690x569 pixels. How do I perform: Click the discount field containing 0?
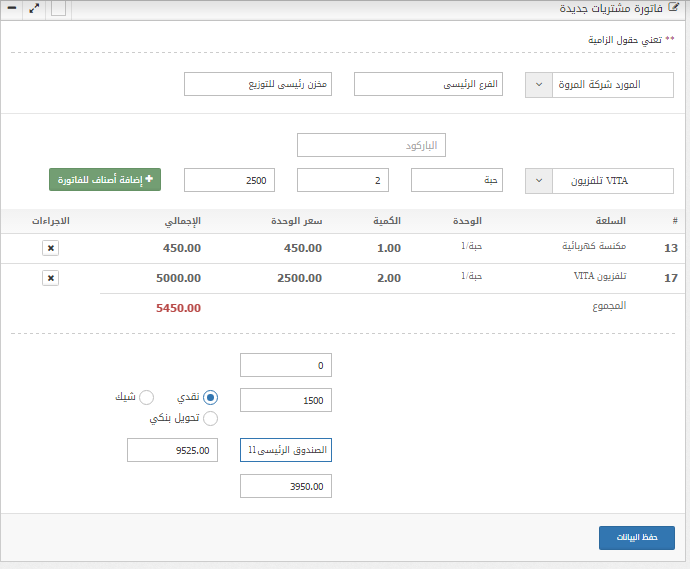tap(286, 365)
